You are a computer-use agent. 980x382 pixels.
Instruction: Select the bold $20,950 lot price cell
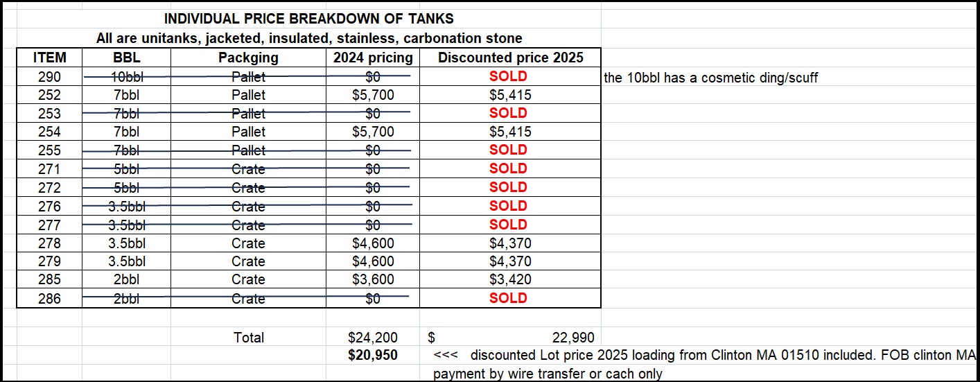[373, 356]
